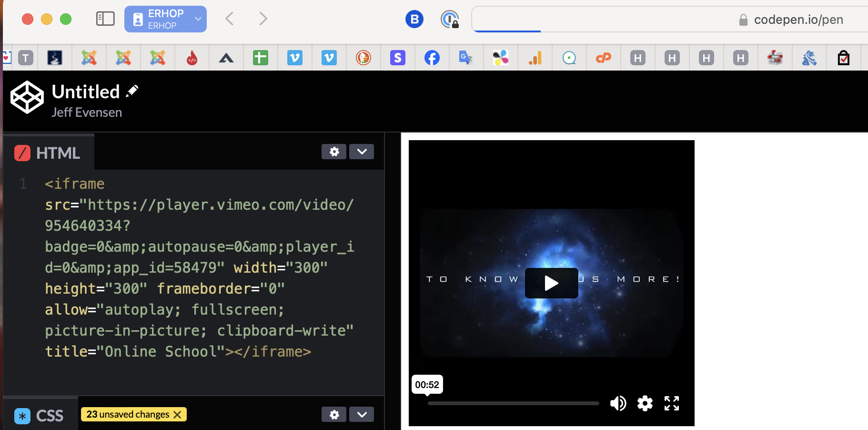
Task: Open the teal chat bubble bookmark
Action: click(x=569, y=58)
